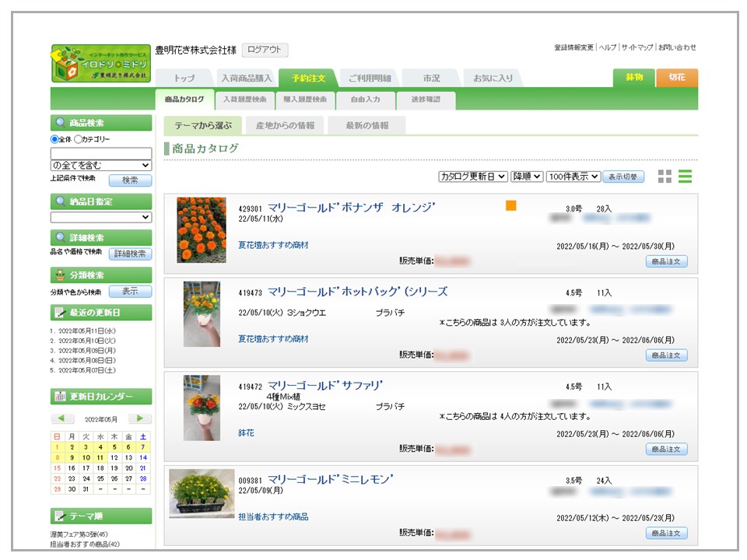This screenshot has width=747, height=560.
Task: Select the カテゴリー radio button
Action: [x=78, y=139]
